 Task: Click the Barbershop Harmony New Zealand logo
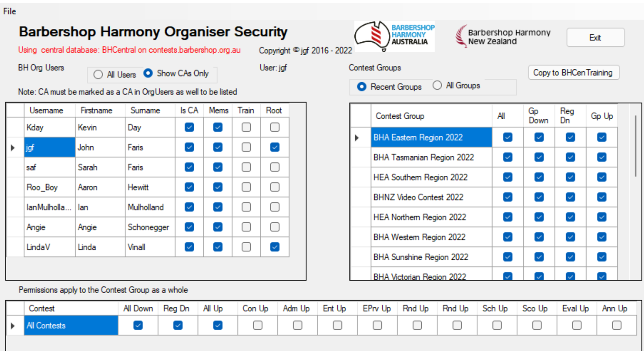coord(502,37)
